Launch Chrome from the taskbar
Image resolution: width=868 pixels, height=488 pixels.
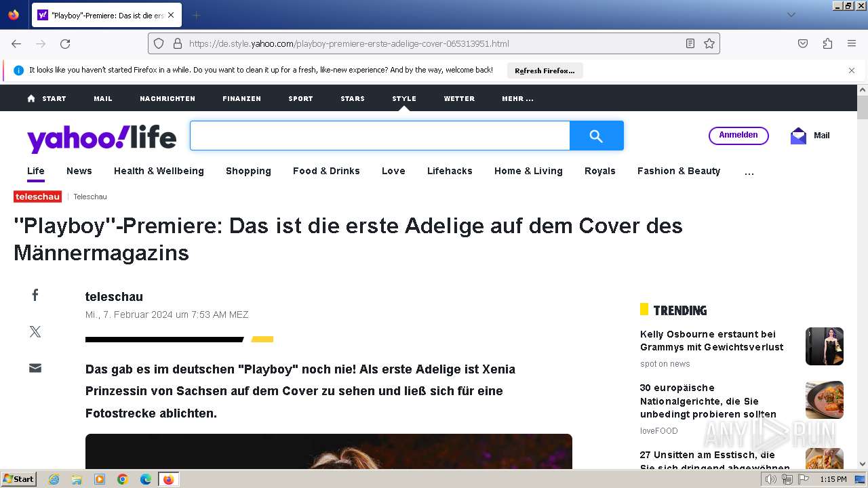(x=123, y=479)
